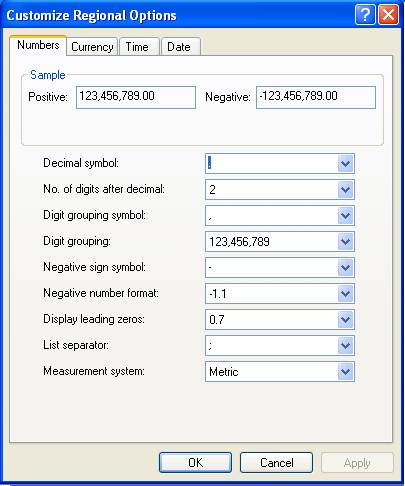Click the Help question mark button
This screenshot has width=405, height=486.
(x=365, y=15)
